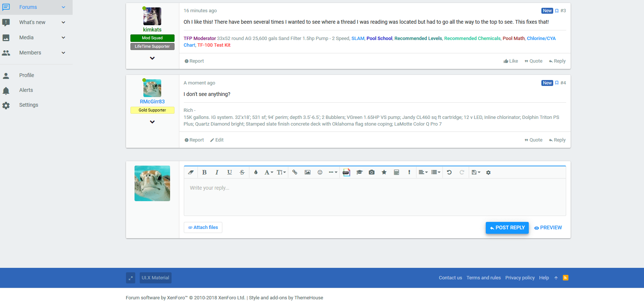Click the POST REPLY button
644x306 pixels.
coord(507,228)
